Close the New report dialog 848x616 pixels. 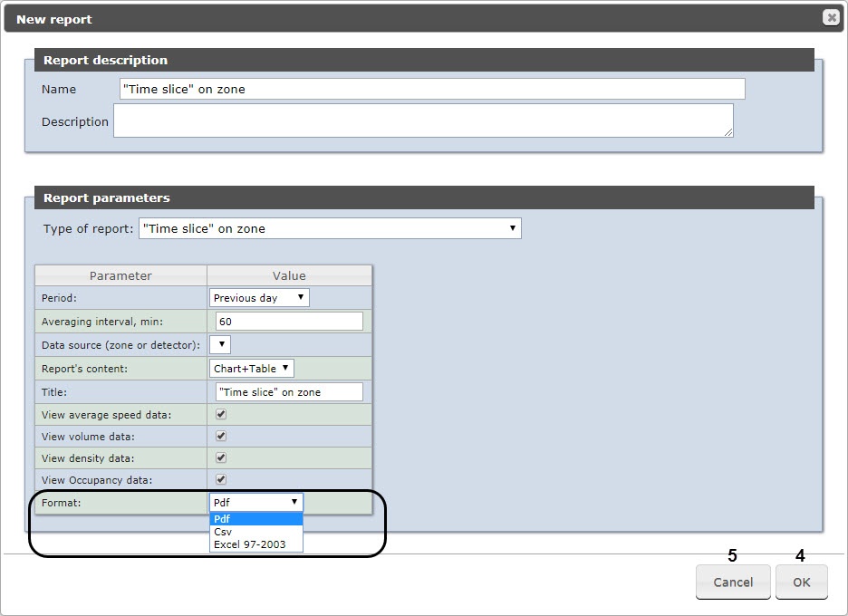coord(830,18)
